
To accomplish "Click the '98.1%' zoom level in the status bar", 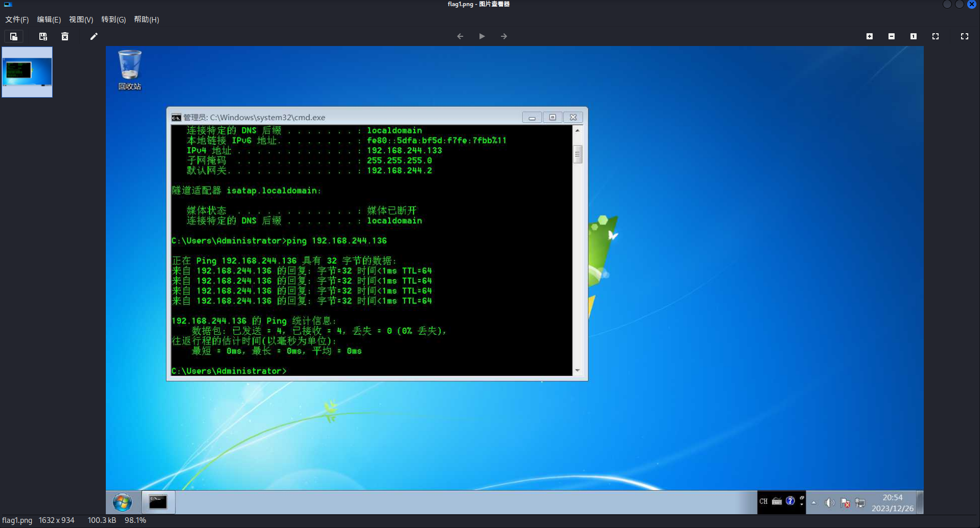I will click(x=135, y=520).
